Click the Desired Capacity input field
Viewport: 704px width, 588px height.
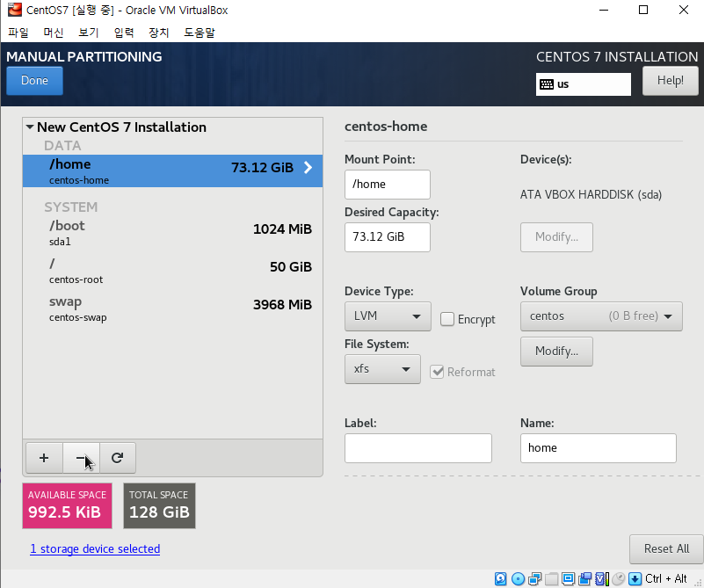click(x=388, y=237)
